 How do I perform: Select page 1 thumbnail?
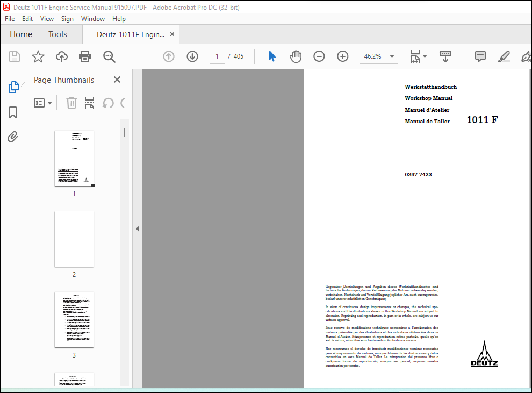74,159
